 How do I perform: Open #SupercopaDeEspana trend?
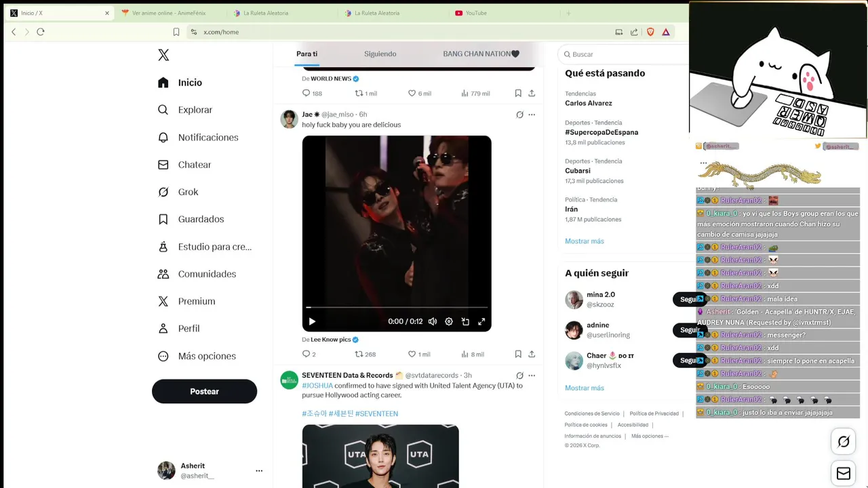tap(601, 132)
